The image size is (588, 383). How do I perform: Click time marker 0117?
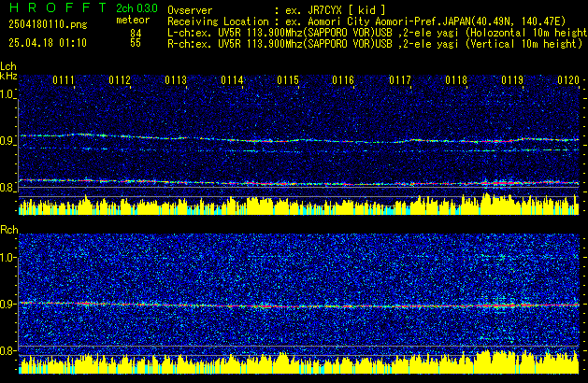(x=400, y=80)
